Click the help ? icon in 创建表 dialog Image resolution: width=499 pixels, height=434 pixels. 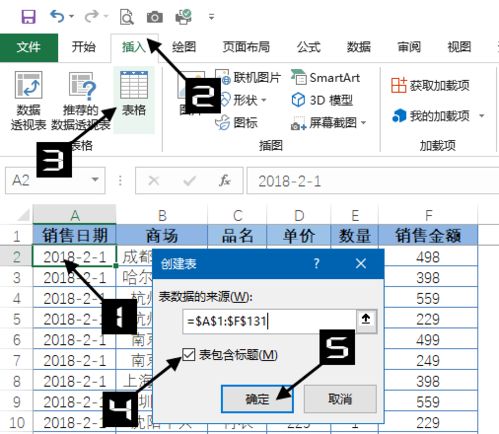[316, 264]
